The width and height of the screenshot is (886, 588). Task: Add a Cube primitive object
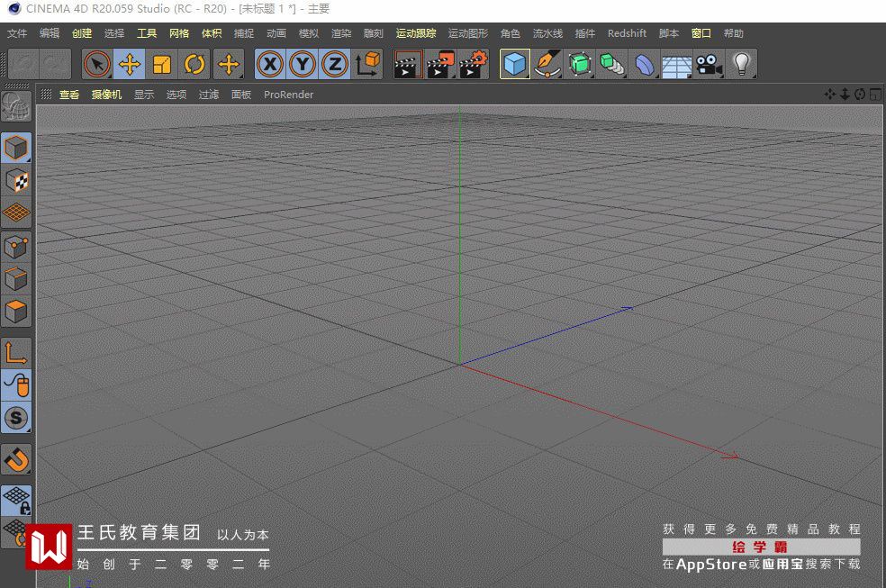coord(515,64)
